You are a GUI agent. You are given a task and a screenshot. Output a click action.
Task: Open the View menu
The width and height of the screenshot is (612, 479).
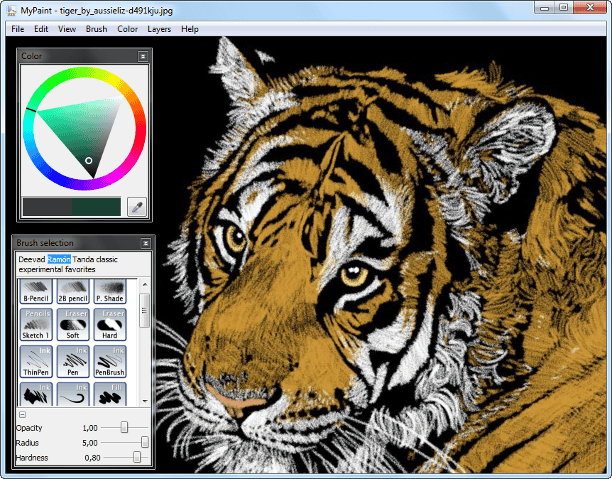click(67, 29)
